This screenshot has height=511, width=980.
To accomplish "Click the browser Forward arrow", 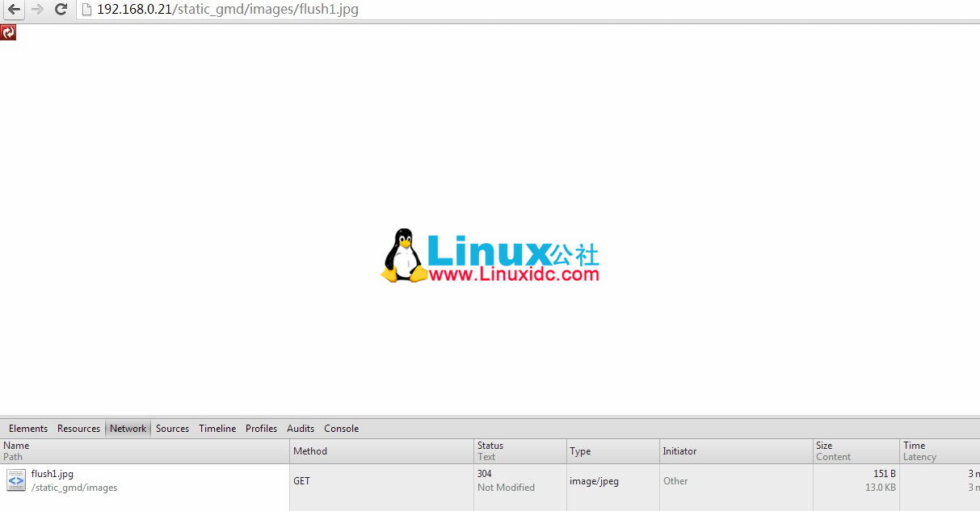I will tap(37, 10).
